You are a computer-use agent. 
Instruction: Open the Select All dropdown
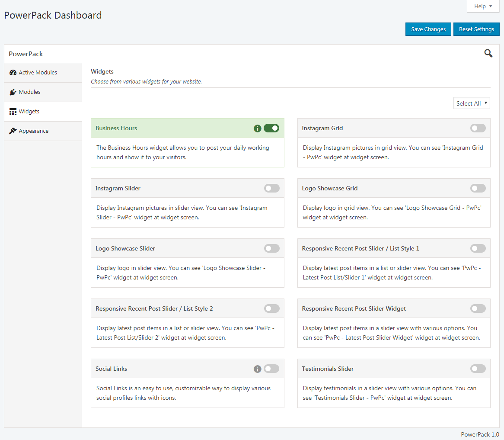pos(472,103)
